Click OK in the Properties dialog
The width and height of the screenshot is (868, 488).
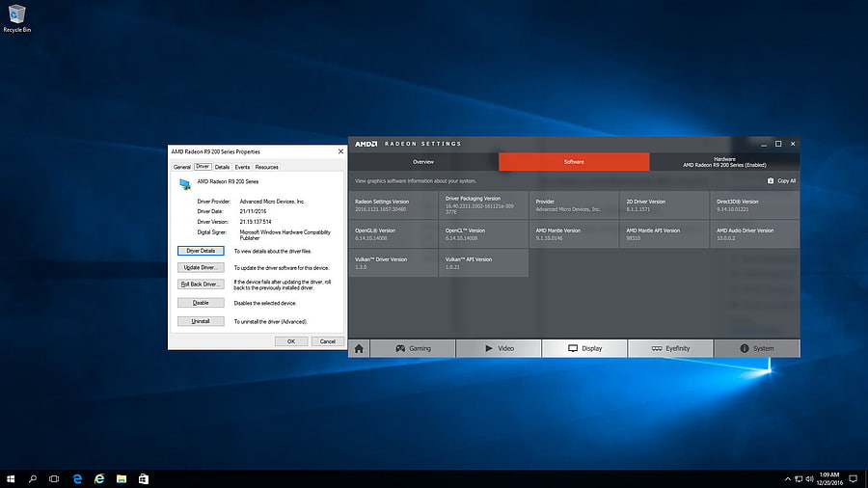click(x=291, y=341)
